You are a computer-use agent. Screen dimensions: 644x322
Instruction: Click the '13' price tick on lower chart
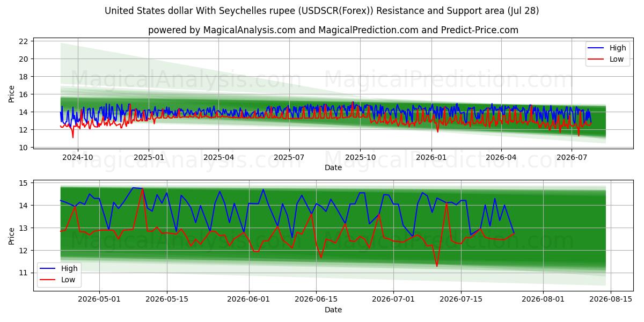[25, 228]
